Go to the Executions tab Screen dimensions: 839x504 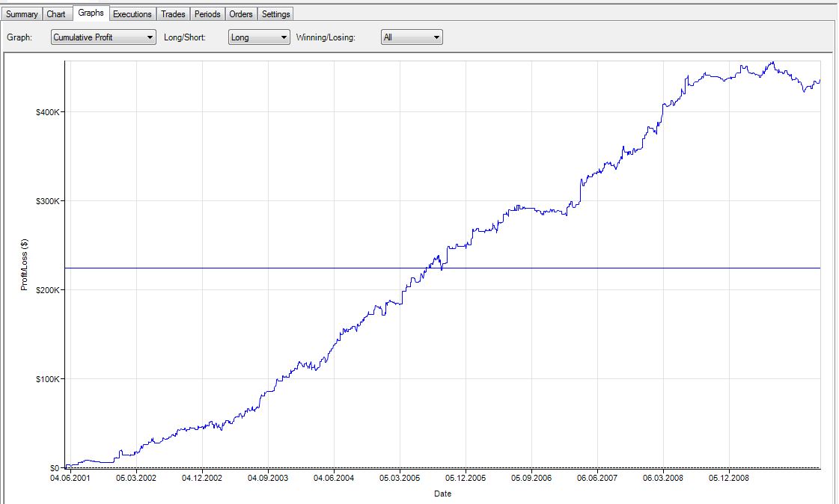132,14
